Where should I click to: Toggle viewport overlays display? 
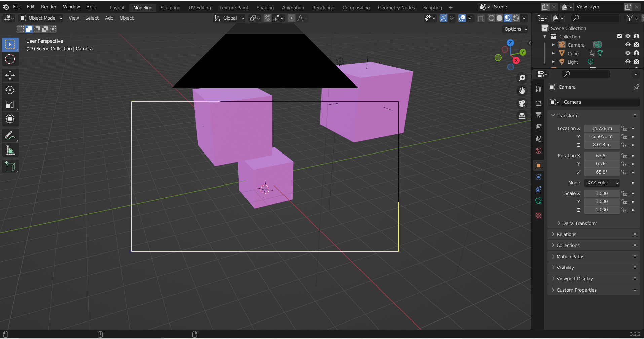(462, 18)
